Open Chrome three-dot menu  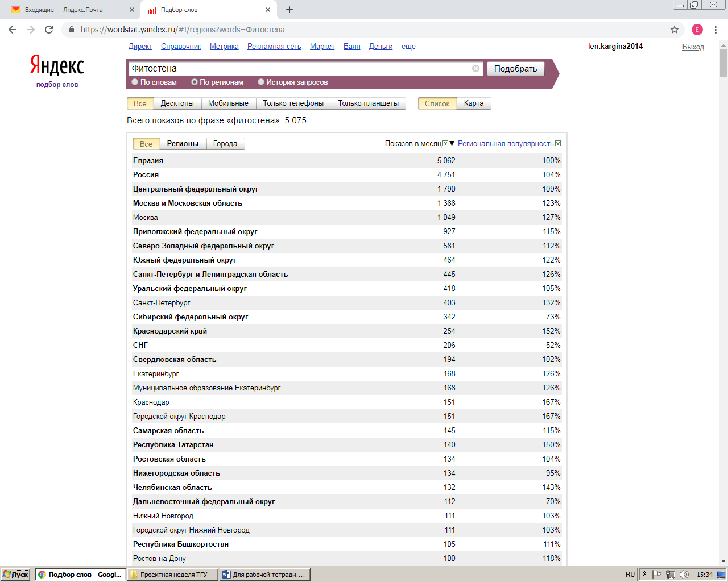[715, 30]
